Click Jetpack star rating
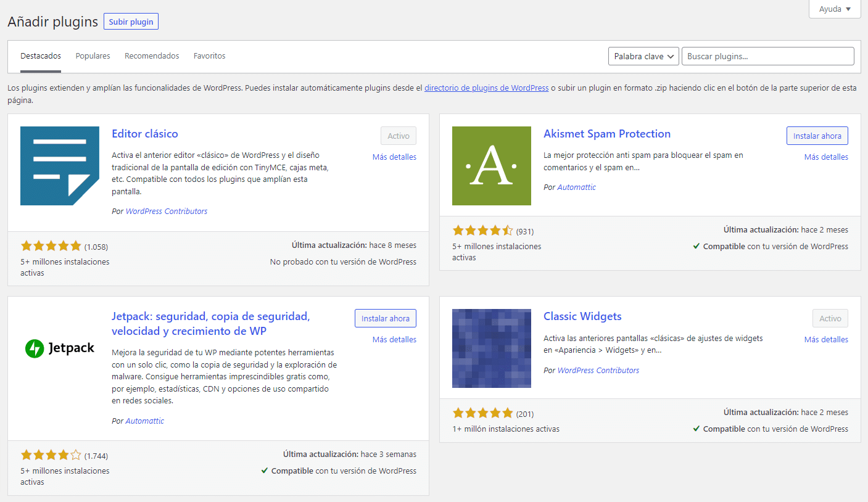The width and height of the screenshot is (868, 502). (51, 455)
